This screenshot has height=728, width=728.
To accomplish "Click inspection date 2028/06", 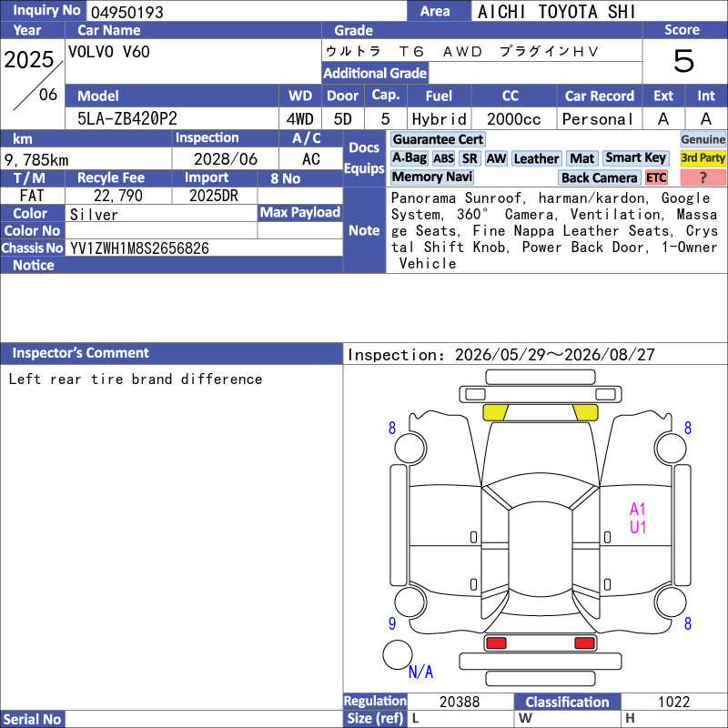I will click(x=225, y=159).
